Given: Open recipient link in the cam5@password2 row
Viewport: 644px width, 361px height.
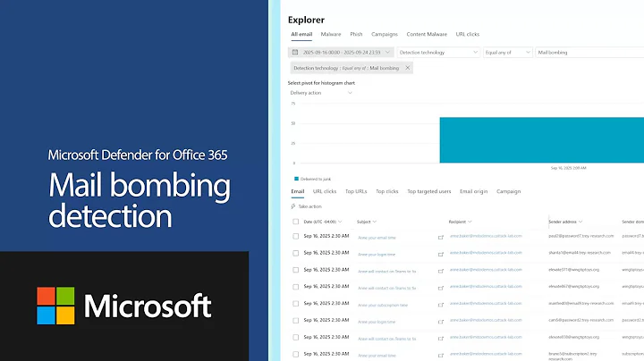Looking at the screenshot, I should click(x=486, y=320).
